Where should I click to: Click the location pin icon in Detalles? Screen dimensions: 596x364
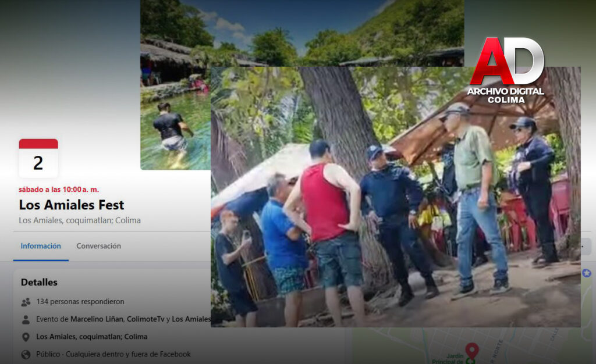[x=26, y=337]
